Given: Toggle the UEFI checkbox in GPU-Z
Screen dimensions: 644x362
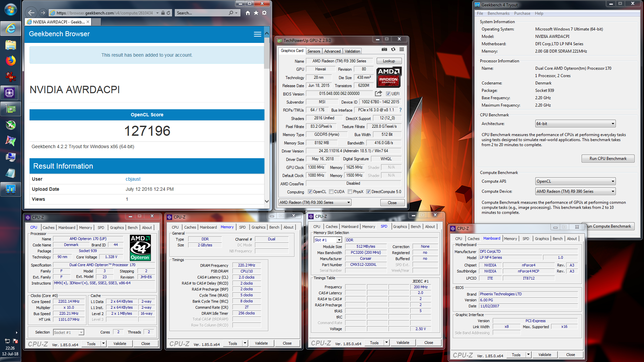Looking at the screenshot, I should 388,94.
